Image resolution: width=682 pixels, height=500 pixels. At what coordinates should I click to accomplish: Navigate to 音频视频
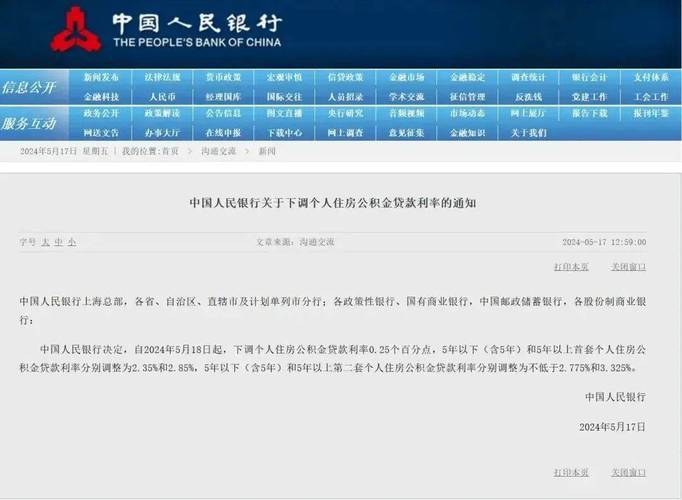[407, 113]
